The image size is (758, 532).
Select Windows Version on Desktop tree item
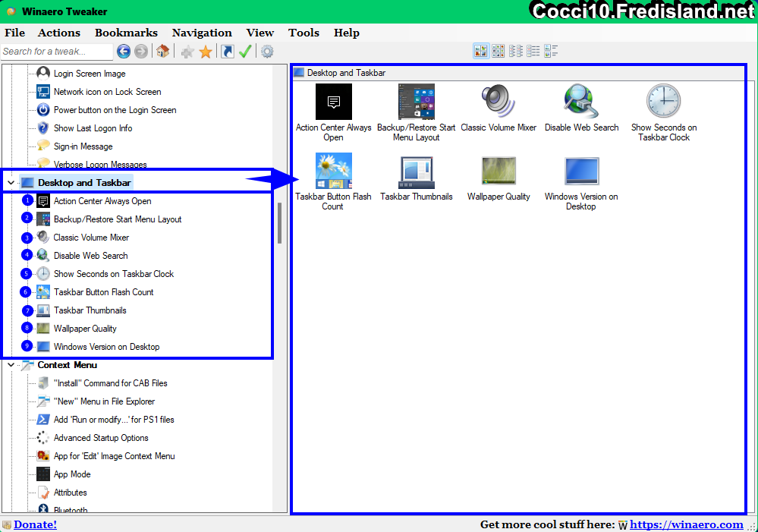pyautogui.click(x=106, y=347)
